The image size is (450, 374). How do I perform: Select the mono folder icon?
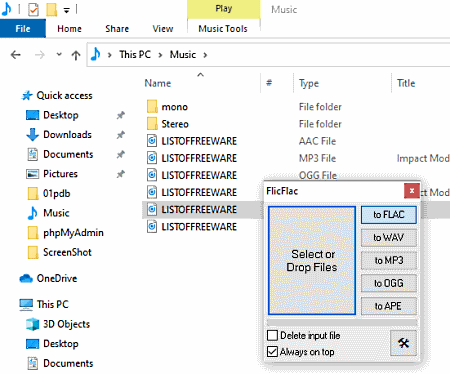pyautogui.click(x=152, y=107)
